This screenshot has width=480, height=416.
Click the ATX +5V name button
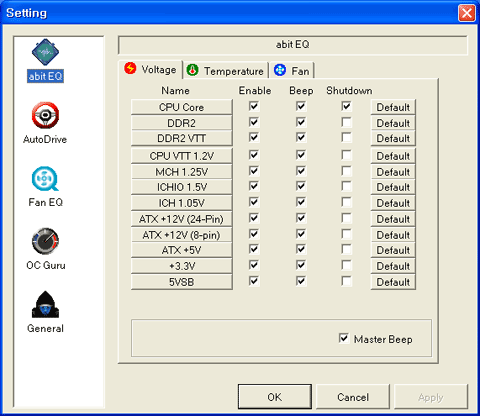click(x=182, y=250)
